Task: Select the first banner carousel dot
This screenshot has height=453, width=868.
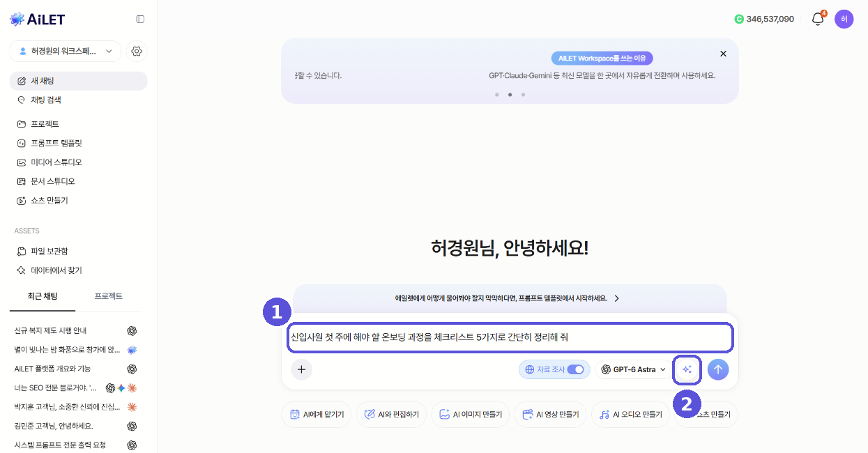Action: (496, 94)
